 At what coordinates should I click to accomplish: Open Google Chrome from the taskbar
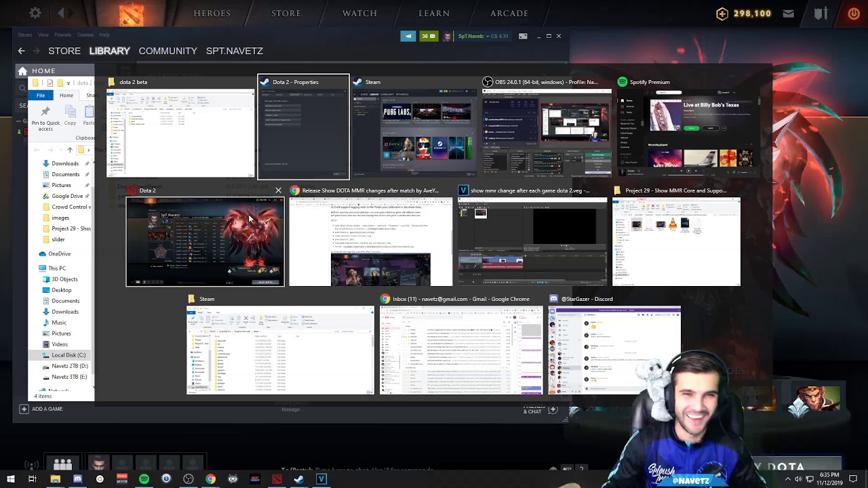coord(210,479)
